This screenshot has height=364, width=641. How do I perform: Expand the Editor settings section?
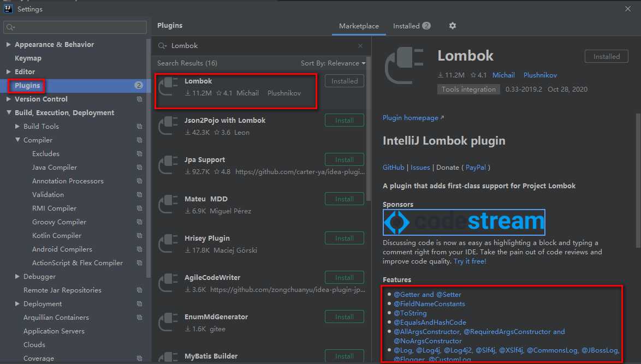click(9, 72)
